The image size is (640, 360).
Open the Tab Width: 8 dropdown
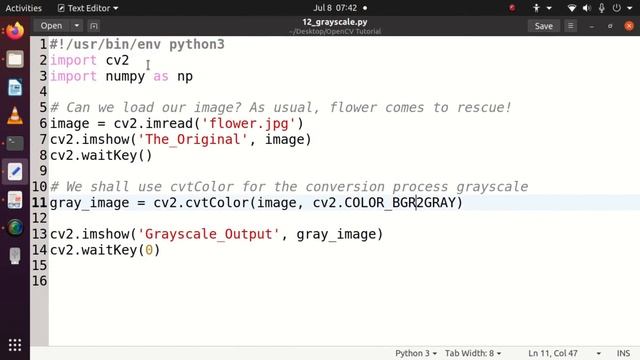(x=473, y=353)
